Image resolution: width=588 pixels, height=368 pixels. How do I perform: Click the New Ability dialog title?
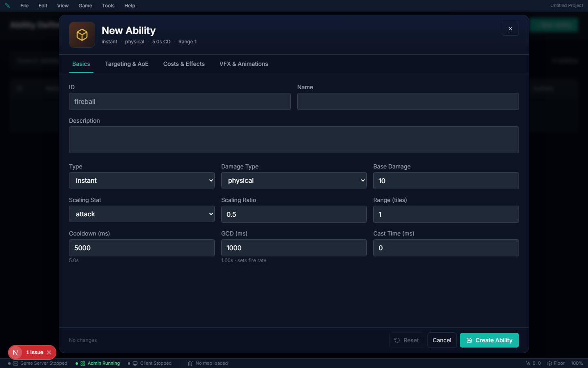pos(129,31)
